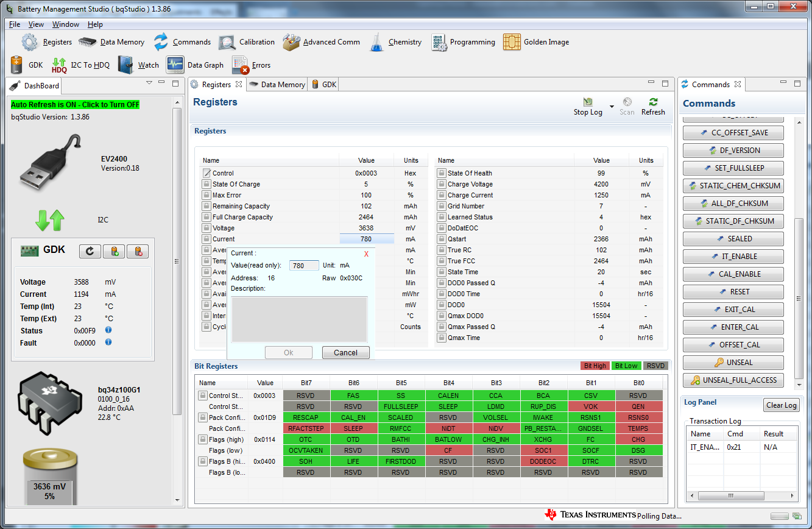Image resolution: width=812 pixels, height=529 pixels.
Task: Open the Programming tool
Action: [439, 42]
